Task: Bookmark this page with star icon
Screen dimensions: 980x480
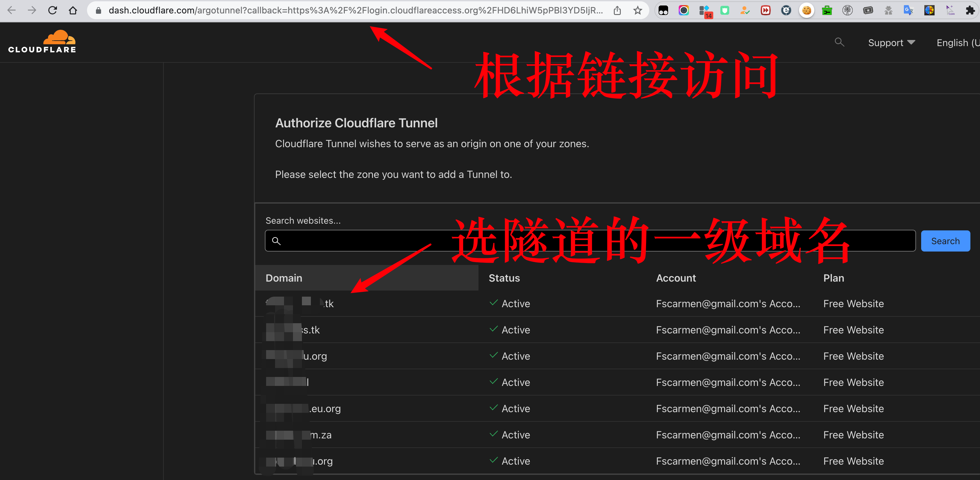Action: coord(638,10)
